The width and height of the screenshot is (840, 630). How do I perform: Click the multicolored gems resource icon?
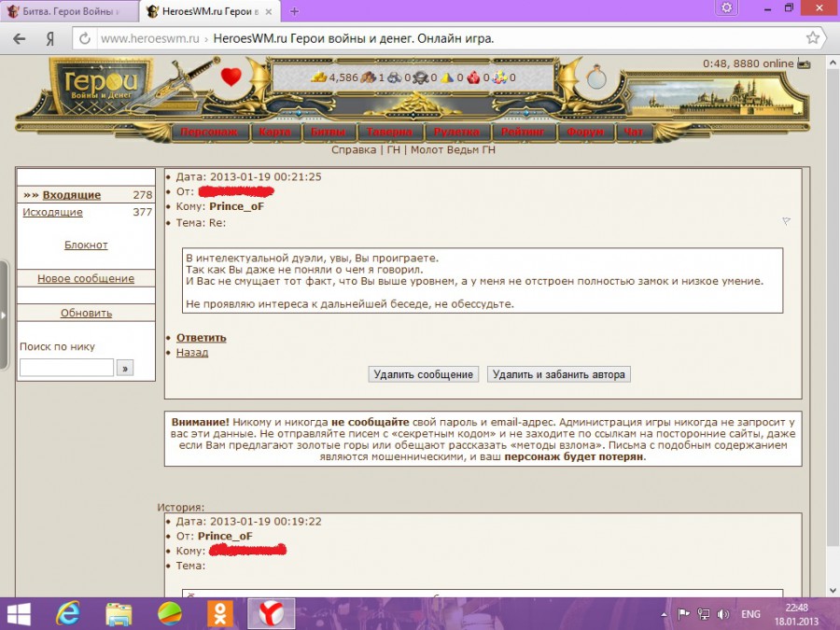[499, 77]
